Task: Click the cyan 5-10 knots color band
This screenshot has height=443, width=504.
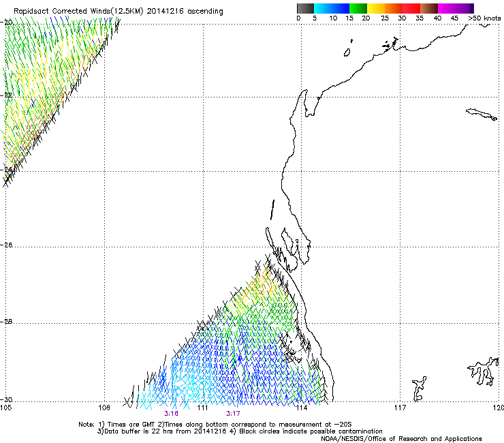Action: tap(323, 8)
